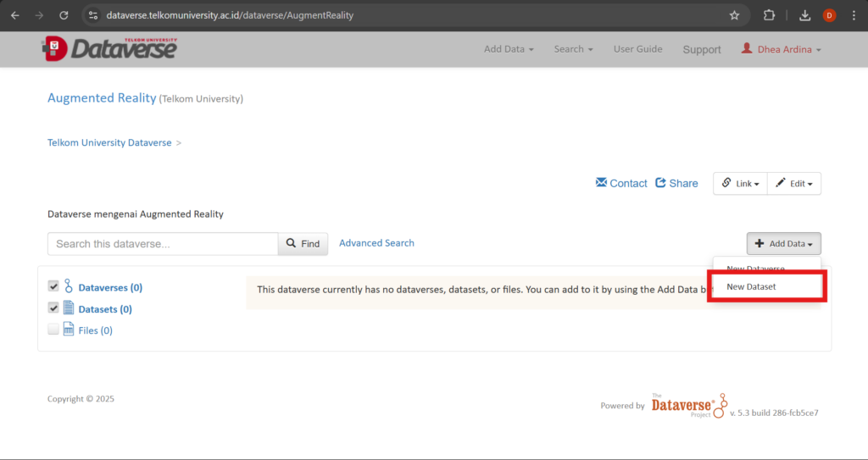Click the Share link
Image resolution: width=868 pixels, height=460 pixels.
[676, 183]
